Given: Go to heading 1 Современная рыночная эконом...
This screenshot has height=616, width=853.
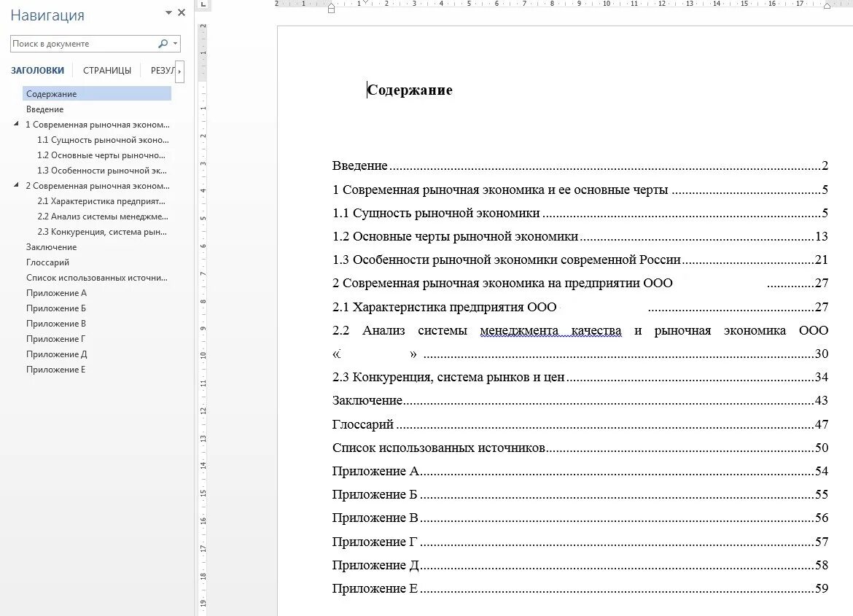Looking at the screenshot, I should pos(98,124).
